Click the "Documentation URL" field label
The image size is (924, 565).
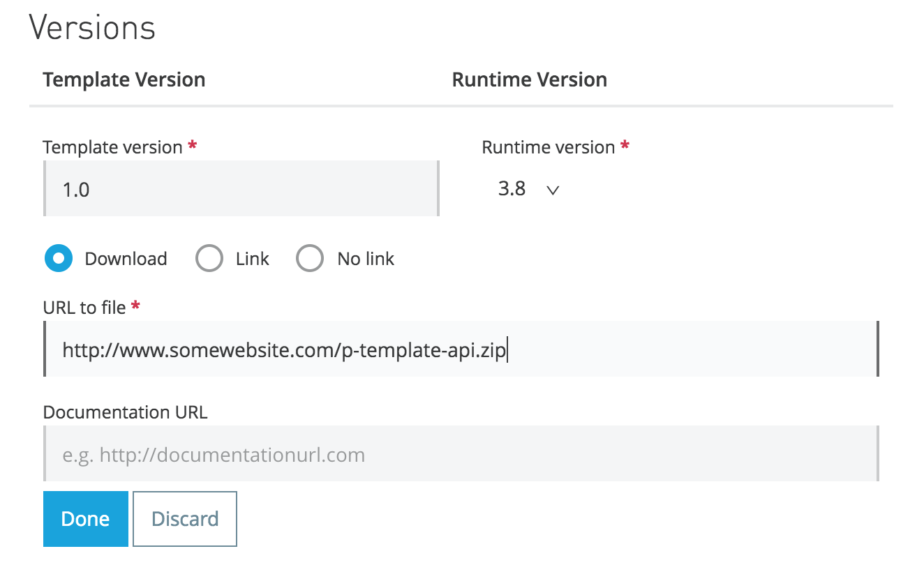[125, 412]
